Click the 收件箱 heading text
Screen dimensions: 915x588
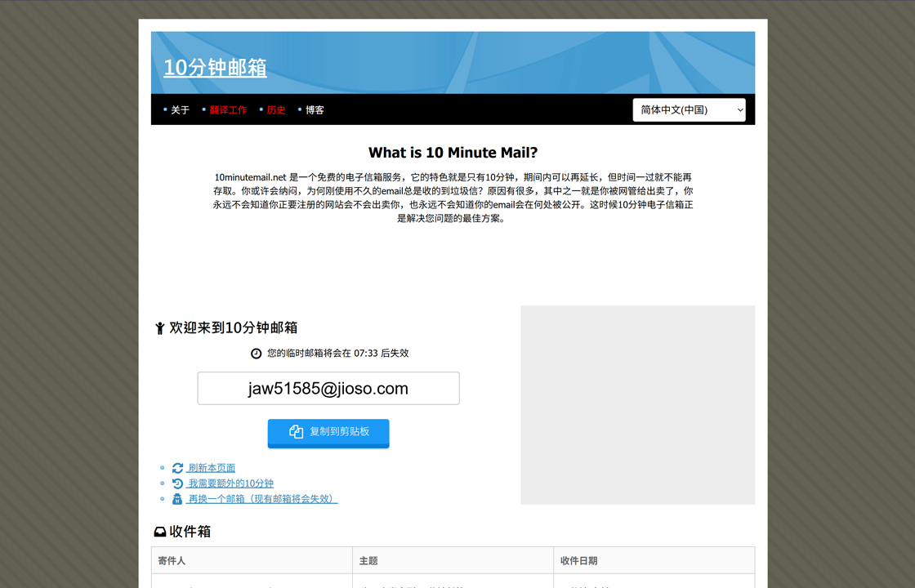190,532
